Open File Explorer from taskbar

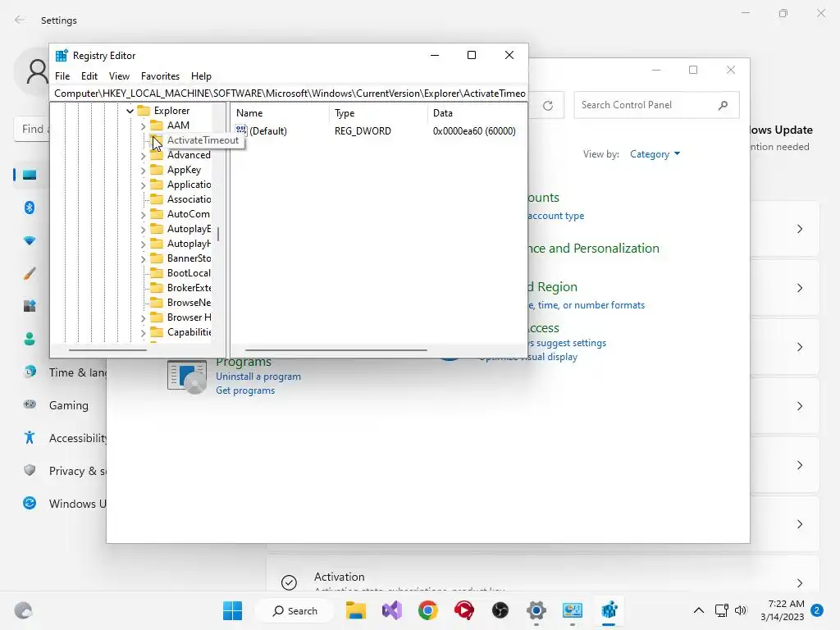pyautogui.click(x=356, y=610)
